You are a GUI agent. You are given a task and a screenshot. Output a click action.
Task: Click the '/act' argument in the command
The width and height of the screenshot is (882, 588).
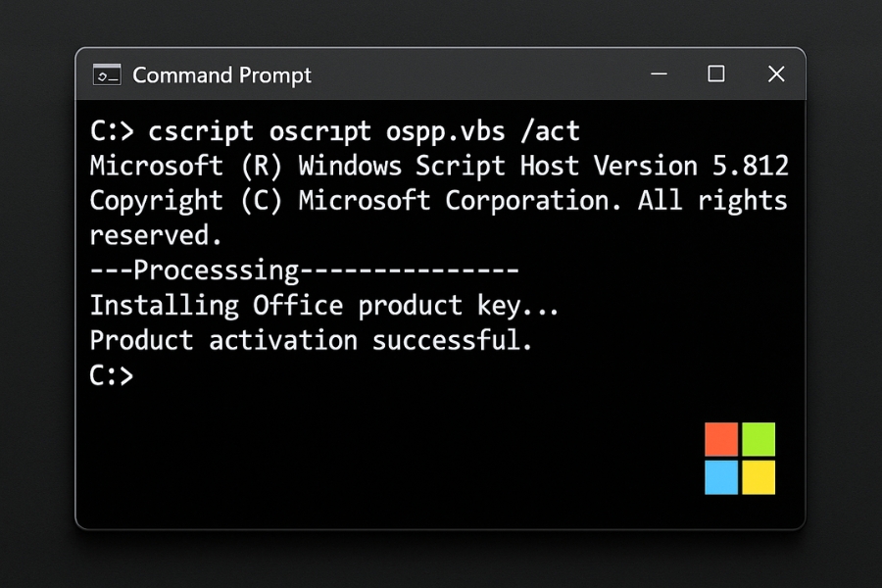(550, 131)
